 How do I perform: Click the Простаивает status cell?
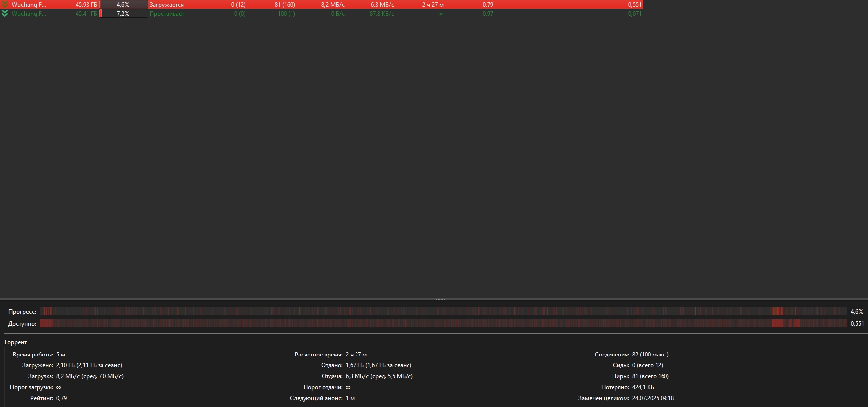tap(167, 14)
